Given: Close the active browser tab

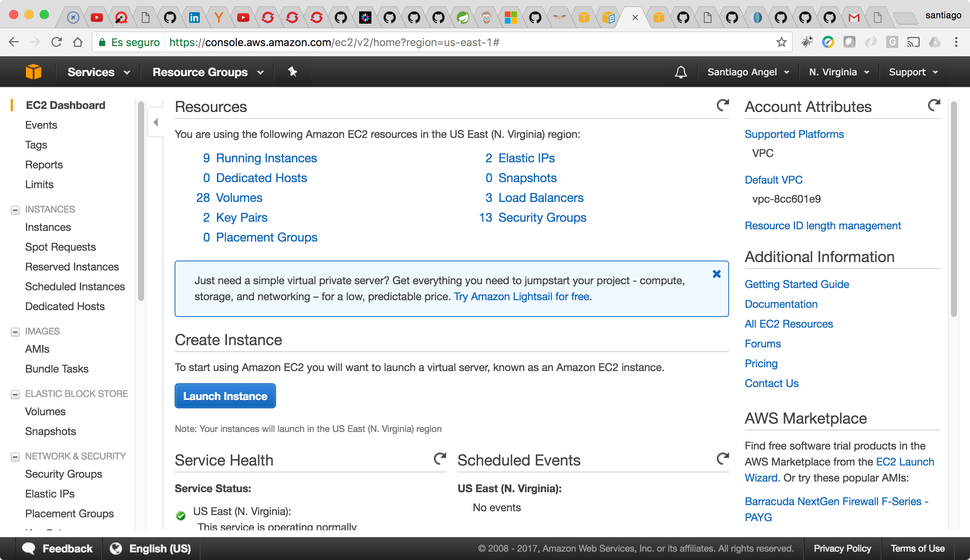Looking at the screenshot, I should [x=635, y=17].
